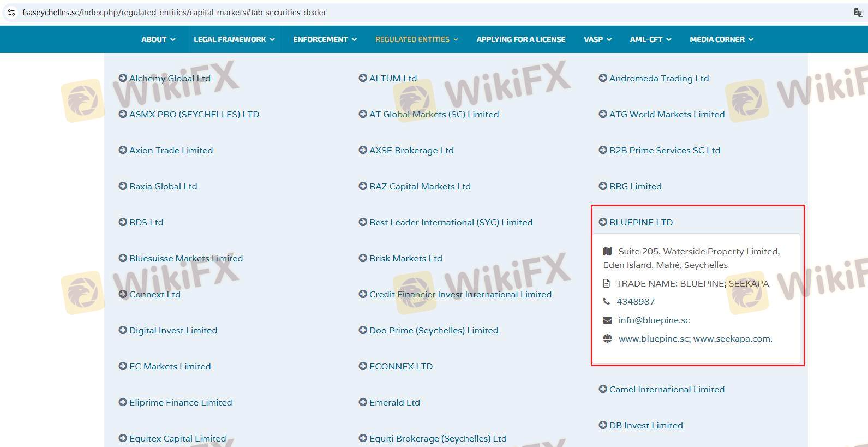This screenshot has width=868, height=447.
Task: Click the arrow icon next to ALTUM Ltd
Action: (x=363, y=78)
